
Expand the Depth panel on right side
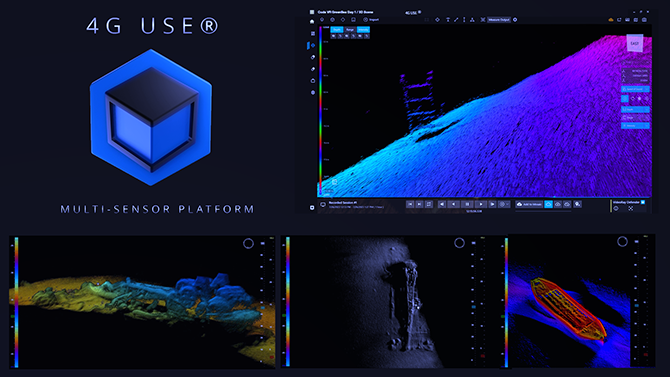coord(635,109)
